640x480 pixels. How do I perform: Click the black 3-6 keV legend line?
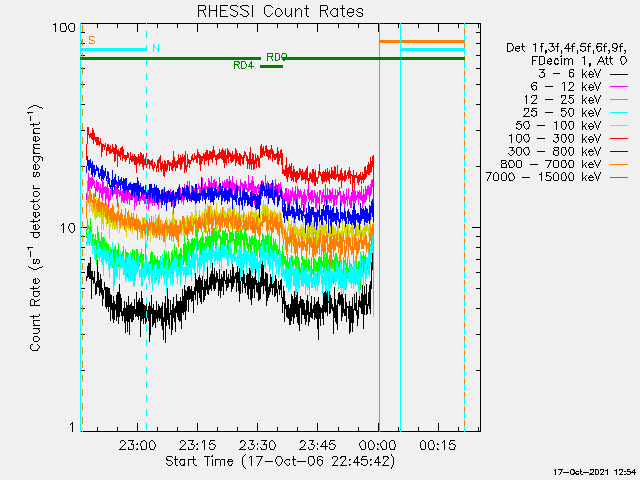point(619,74)
